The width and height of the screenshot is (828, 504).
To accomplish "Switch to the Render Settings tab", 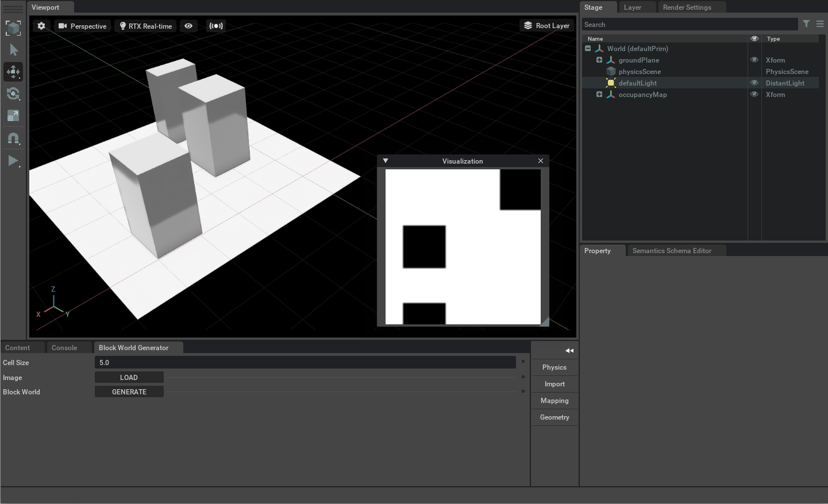I will coord(687,7).
